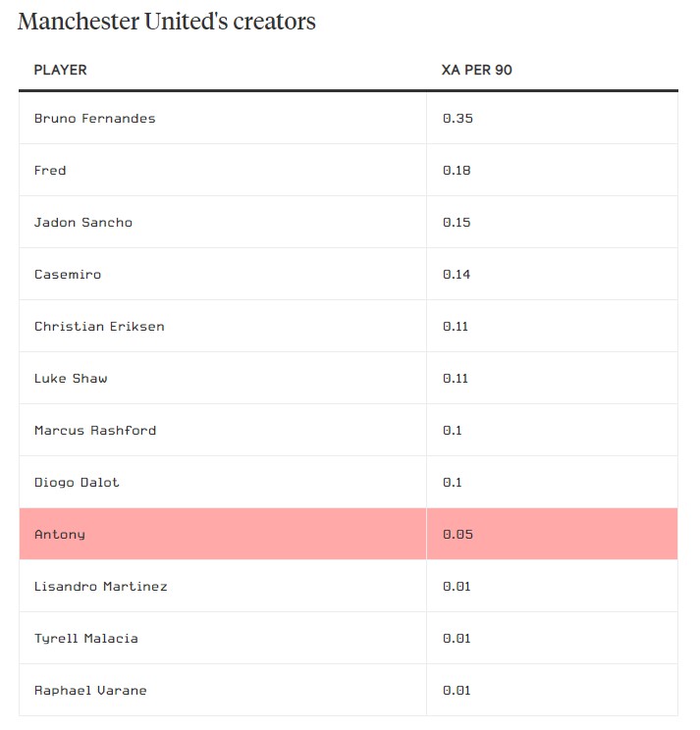
Task: Click the Marcus Rashford player name
Action: point(94,431)
